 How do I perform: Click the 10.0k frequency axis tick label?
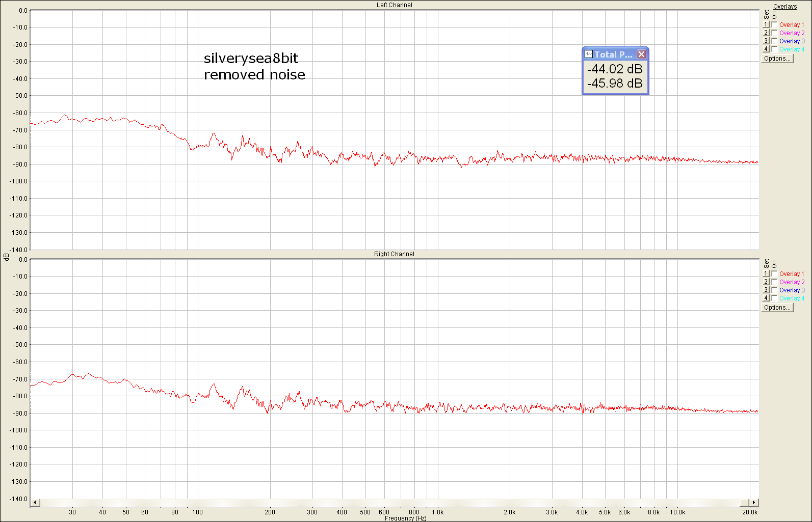[677, 512]
